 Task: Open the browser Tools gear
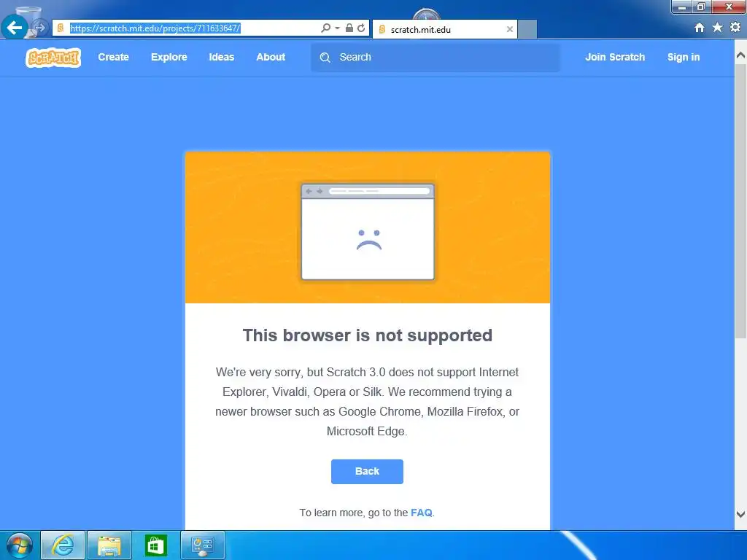tap(735, 27)
